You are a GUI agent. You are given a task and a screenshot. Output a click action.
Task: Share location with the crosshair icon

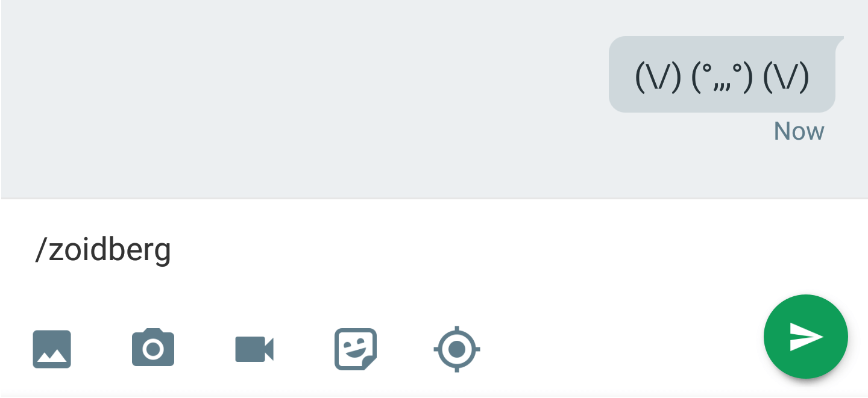(x=457, y=349)
